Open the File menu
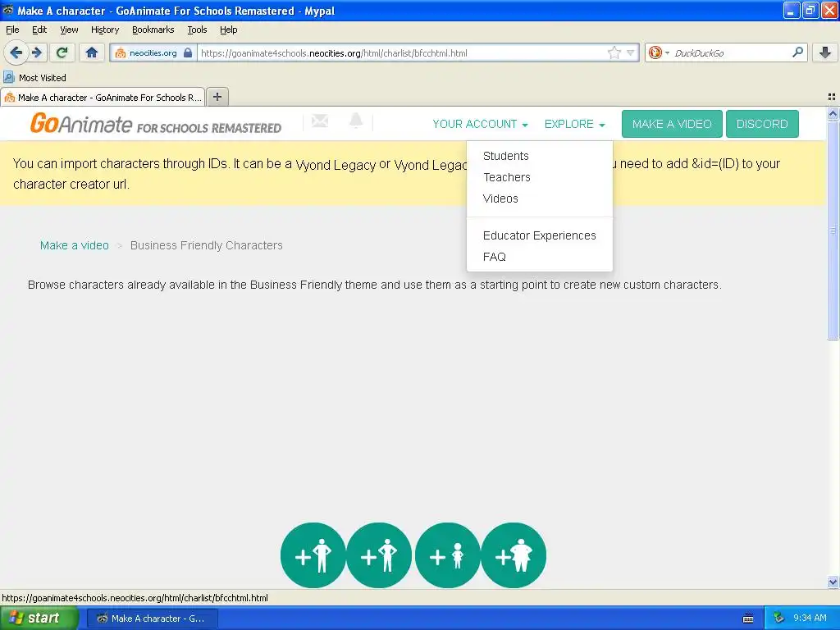Screen dimensions: 840x630 12,30
